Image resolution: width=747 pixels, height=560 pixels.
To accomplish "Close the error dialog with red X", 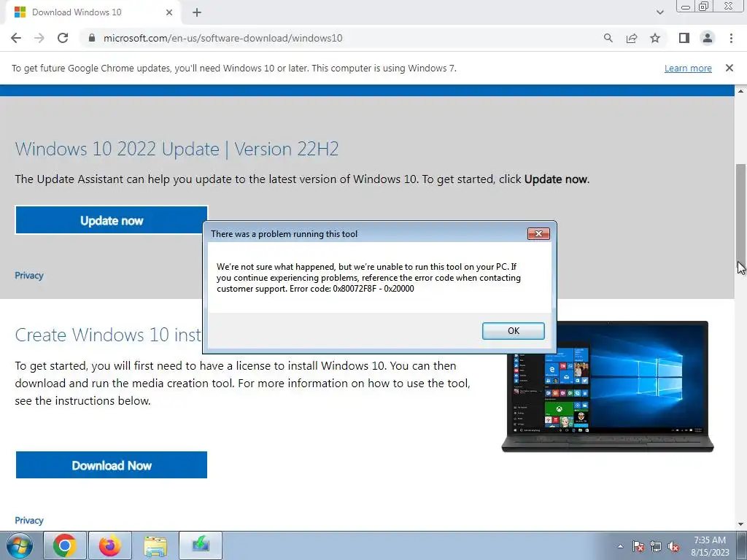I will coord(538,233).
